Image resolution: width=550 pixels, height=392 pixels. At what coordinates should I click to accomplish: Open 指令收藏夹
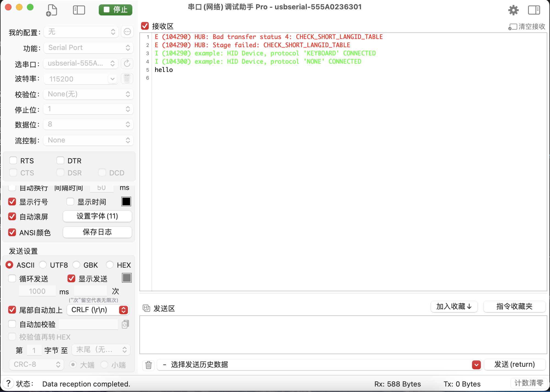click(x=514, y=306)
